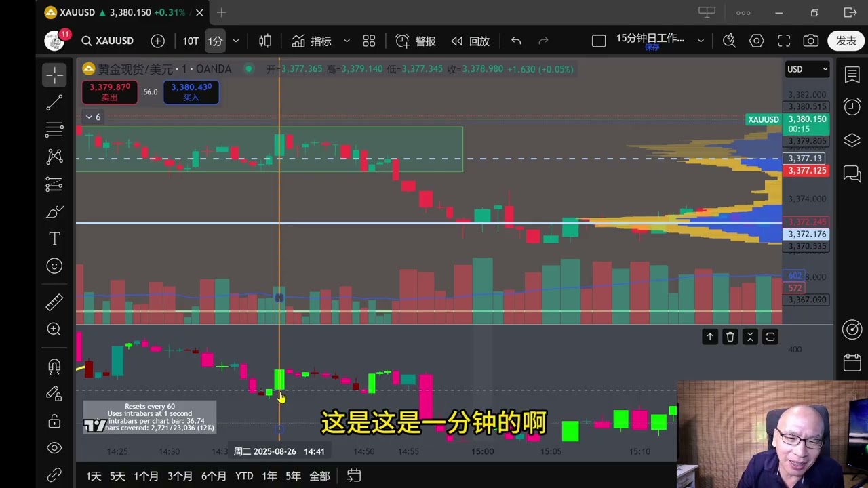The width and height of the screenshot is (868, 488).
Task: Open the chats panel icon
Action: (852, 174)
